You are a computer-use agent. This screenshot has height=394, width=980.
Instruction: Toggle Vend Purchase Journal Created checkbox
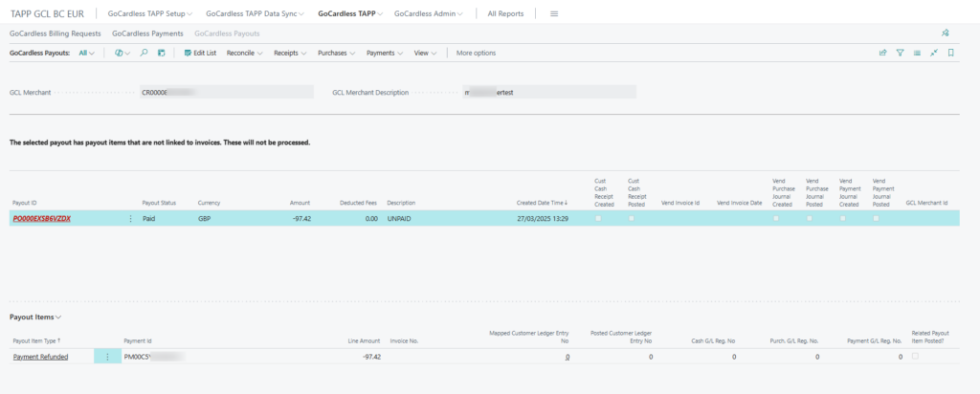(776, 219)
